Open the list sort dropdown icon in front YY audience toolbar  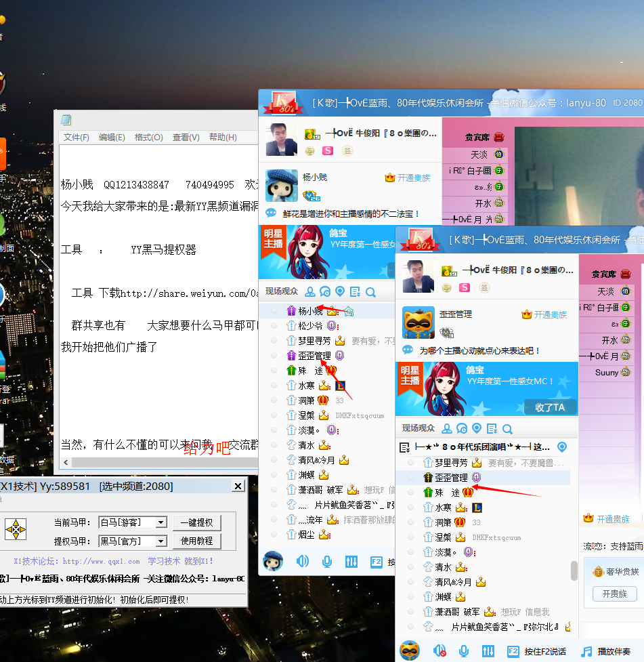click(492, 429)
